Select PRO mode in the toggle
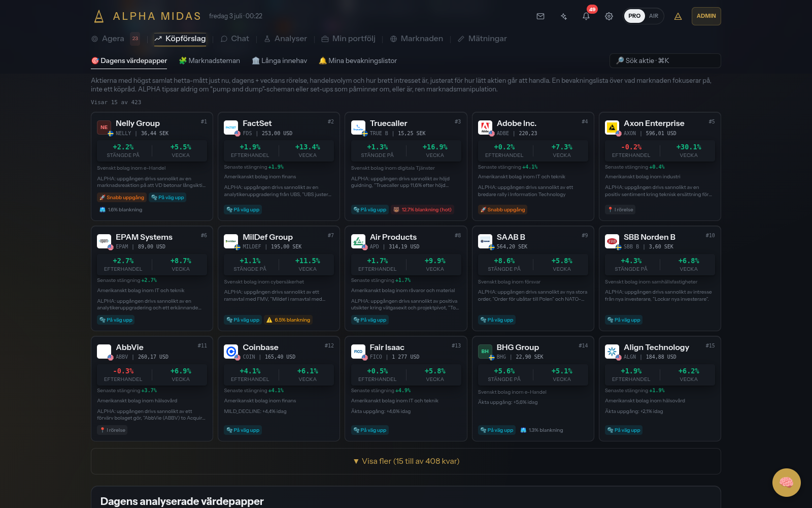The image size is (812, 508). coord(634,16)
